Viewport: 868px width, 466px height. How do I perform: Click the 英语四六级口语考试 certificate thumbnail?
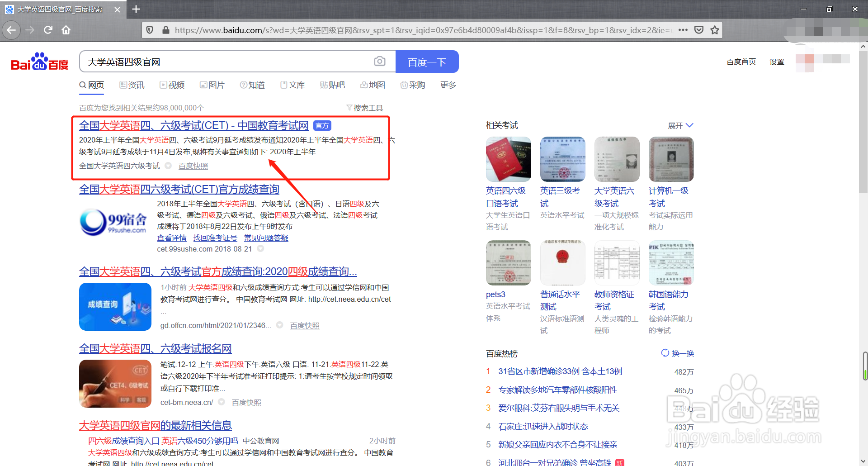[x=509, y=159]
